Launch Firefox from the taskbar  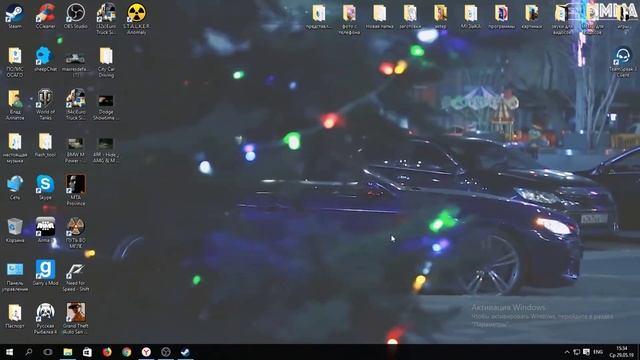(107, 352)
